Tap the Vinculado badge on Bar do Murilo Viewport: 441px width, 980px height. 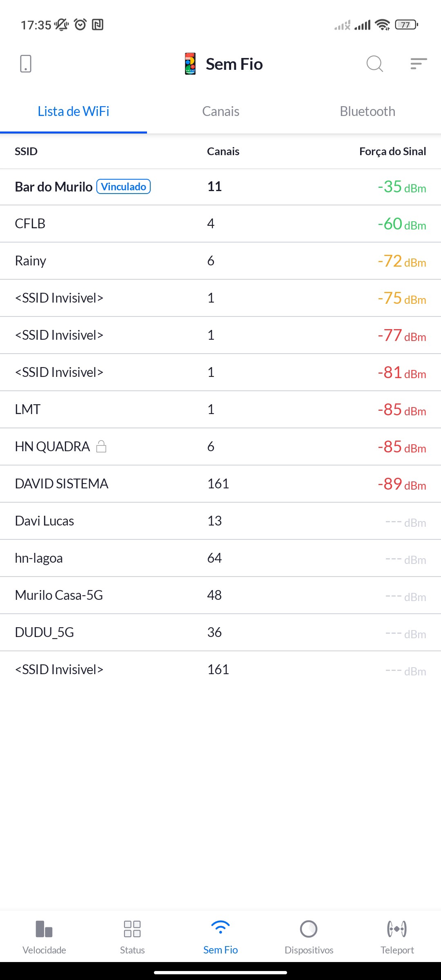tap(123, 187)
